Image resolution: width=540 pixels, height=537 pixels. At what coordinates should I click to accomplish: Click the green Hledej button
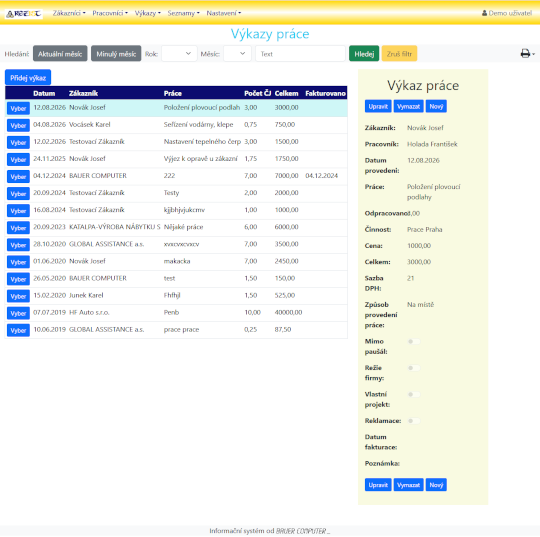[x=364, y=54]
